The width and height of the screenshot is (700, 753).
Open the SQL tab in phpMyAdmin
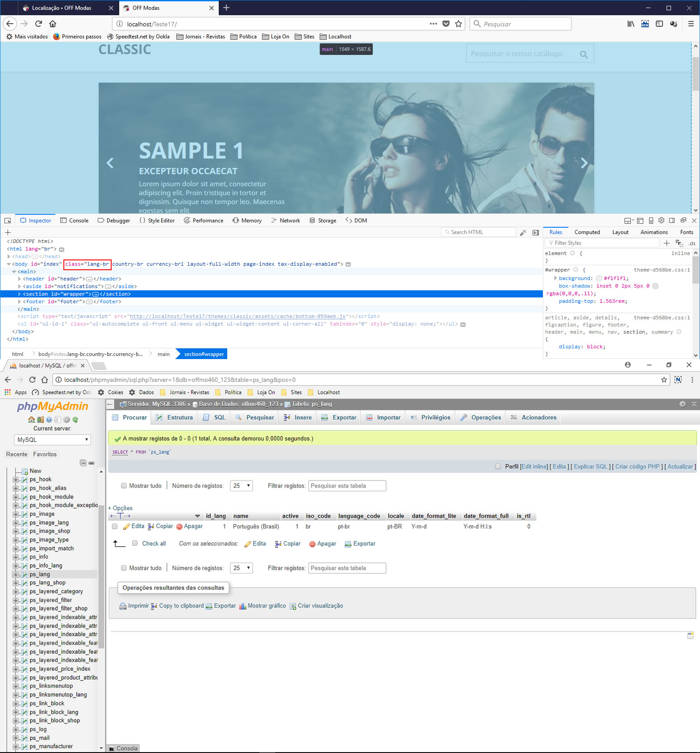pyautogui.click(x=214, y=418)
